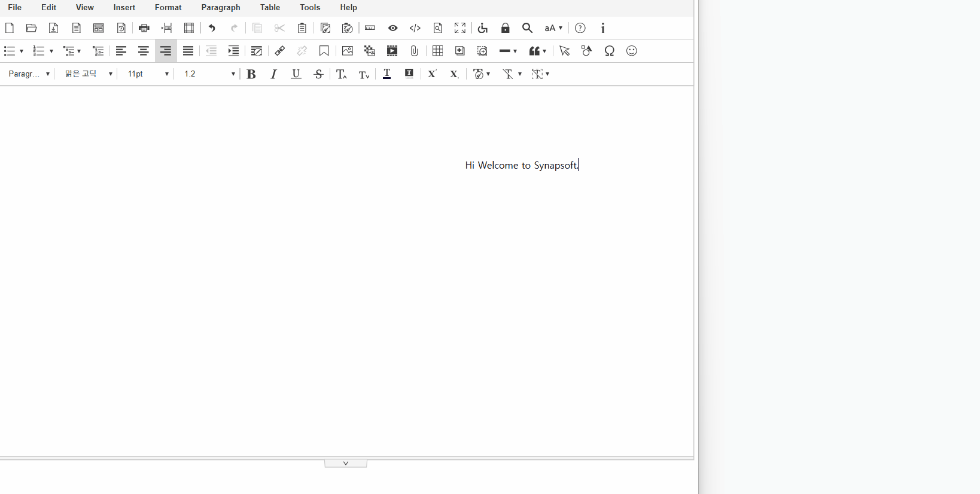Open Find and Replace magnifier
This screenshot has height=494, width=980.
pos(528,28)
